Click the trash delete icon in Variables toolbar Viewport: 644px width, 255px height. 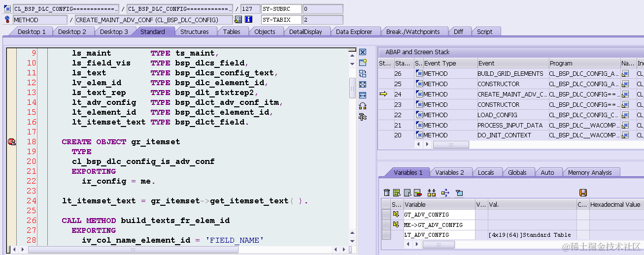click(387, 192)
